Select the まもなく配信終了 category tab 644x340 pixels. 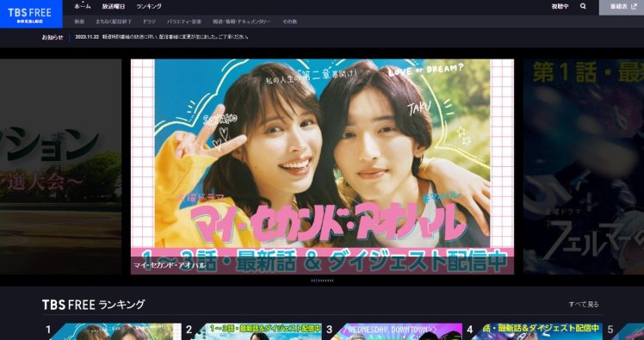pyautogui.click(x=114, y=22)
